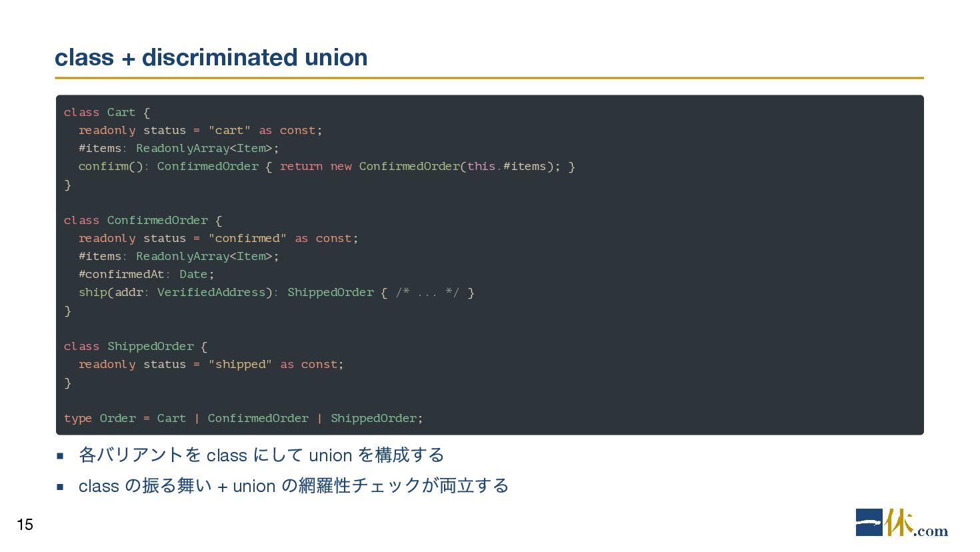Click '#confirmedAt: Date;' field line

(146, 274)
